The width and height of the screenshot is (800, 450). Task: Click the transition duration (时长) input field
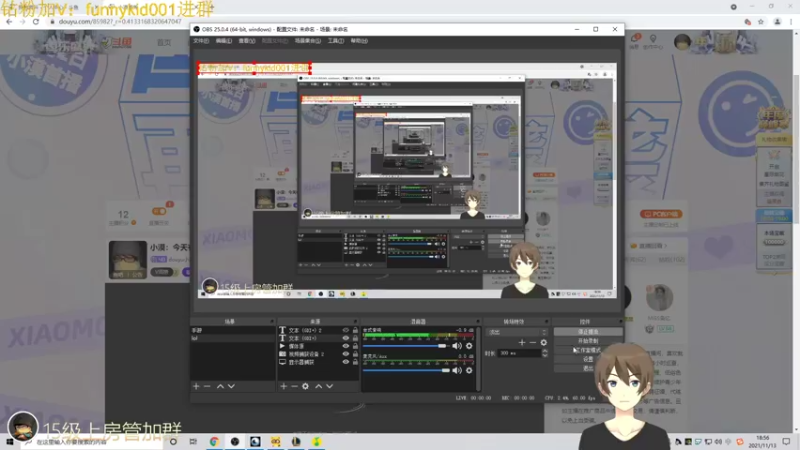pos(519,353)
